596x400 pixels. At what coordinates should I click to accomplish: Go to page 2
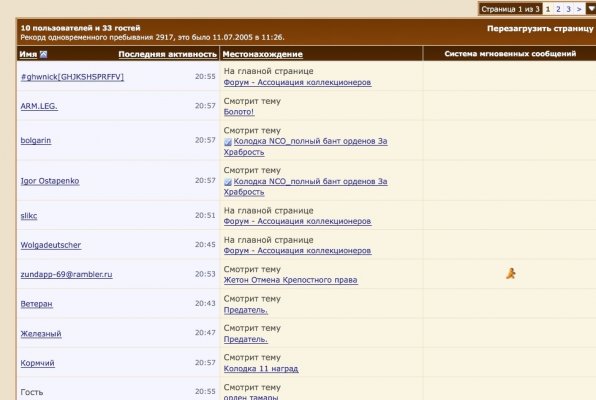pyautogui.click(x=558, y=9)
